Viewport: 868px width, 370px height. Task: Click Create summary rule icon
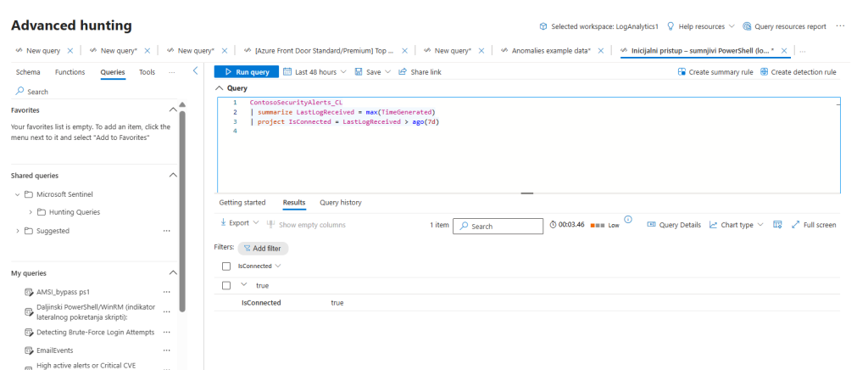pyautogui.click(x=682, y=72)
